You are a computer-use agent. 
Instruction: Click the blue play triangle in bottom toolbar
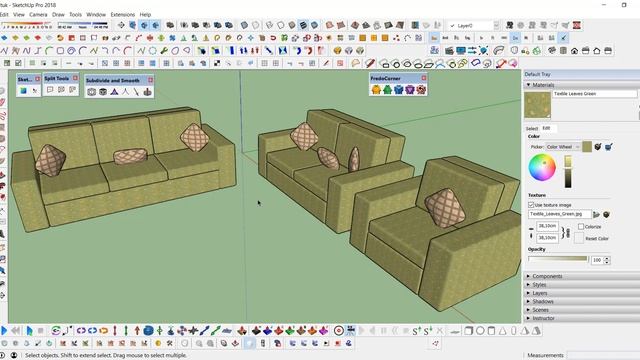pos(4,331)
